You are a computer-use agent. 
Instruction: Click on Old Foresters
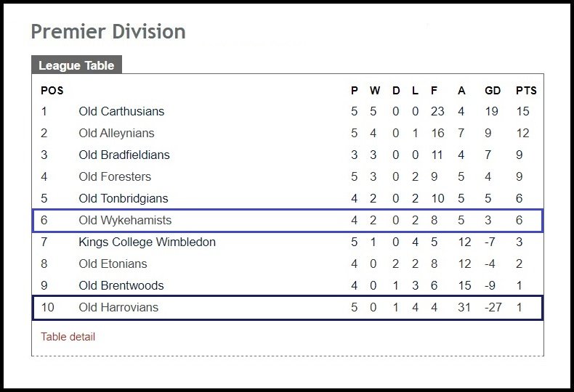click(115, 176)
